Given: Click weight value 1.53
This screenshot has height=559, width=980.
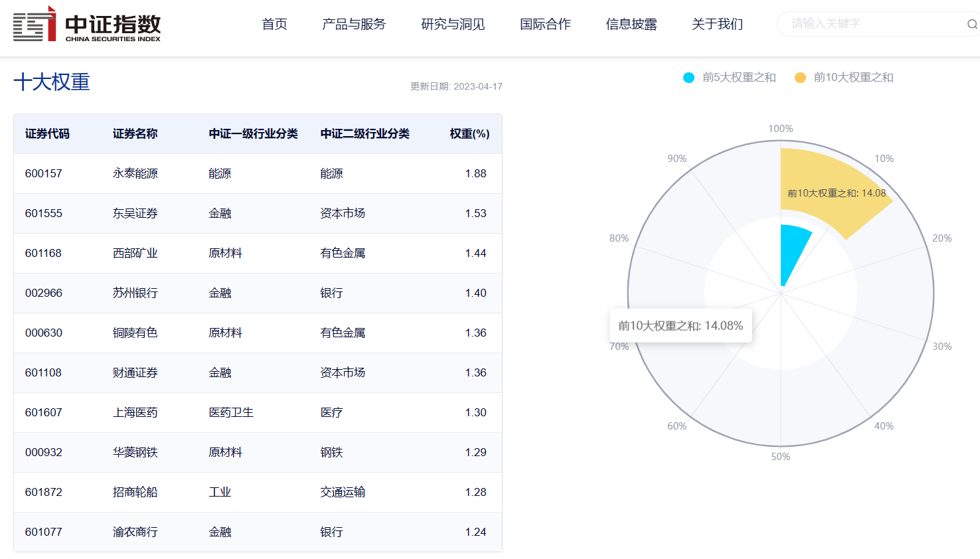Looking at the screenshot, I should [475, 214].
